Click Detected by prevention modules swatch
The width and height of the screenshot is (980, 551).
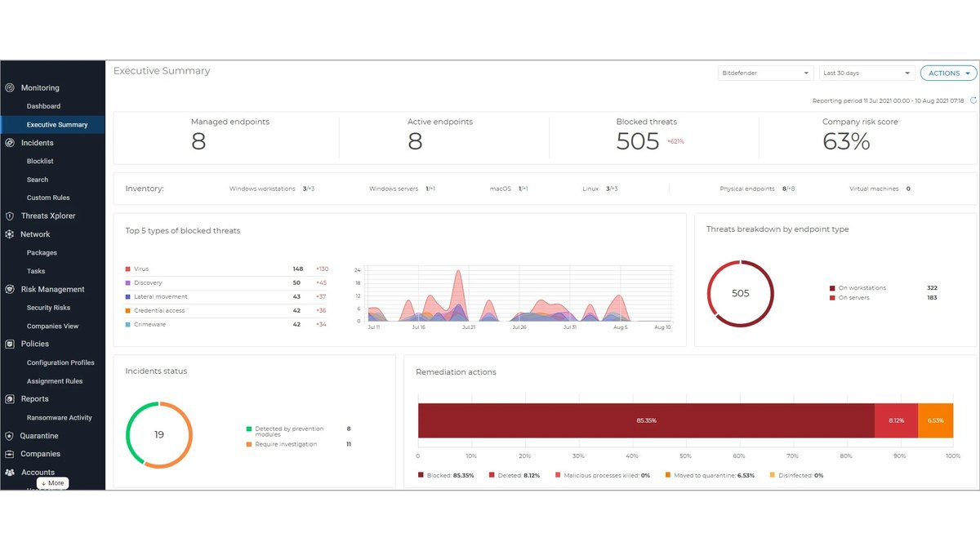coord(249,429)
